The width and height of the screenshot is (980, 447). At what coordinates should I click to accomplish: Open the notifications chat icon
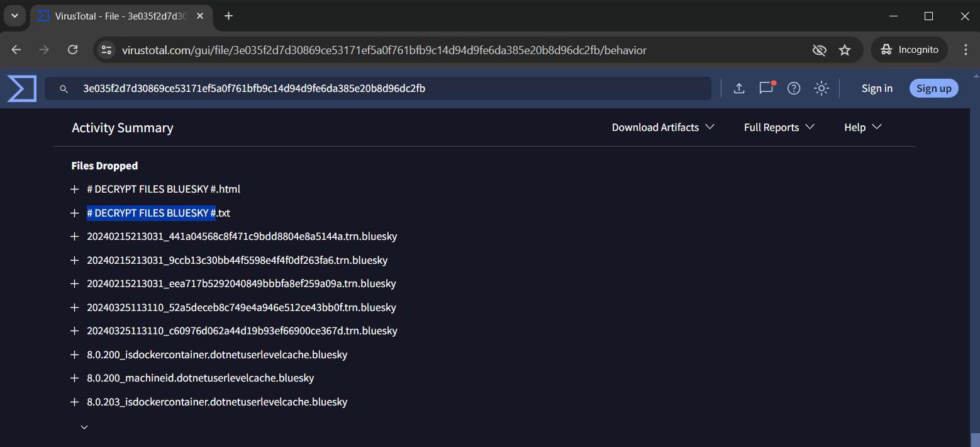pyautogui.click(x=766, y=88)
